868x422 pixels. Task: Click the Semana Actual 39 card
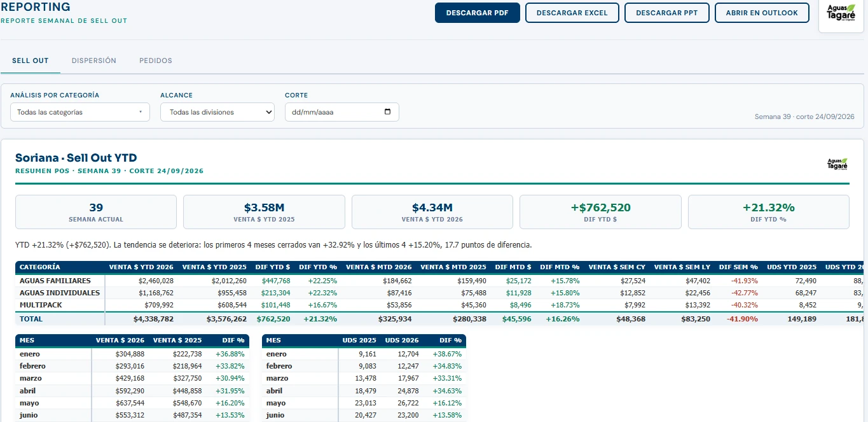[96, 212]
